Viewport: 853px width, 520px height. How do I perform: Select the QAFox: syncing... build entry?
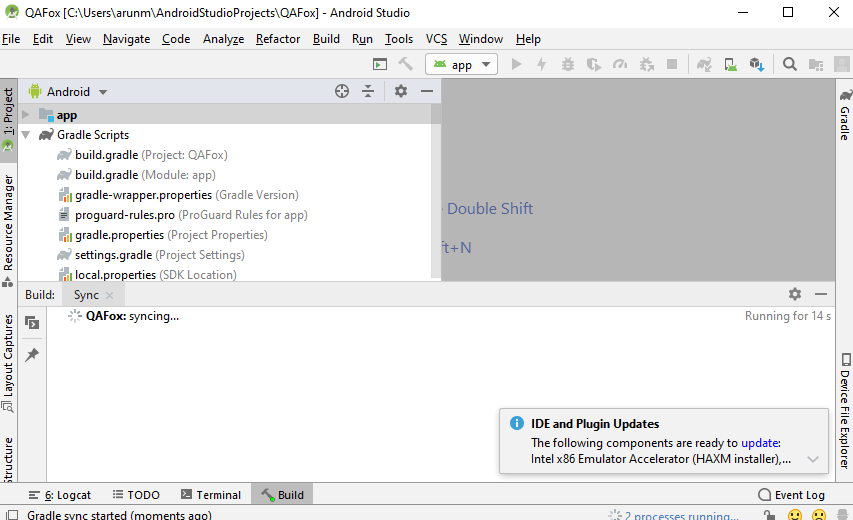tap(132, 316)
